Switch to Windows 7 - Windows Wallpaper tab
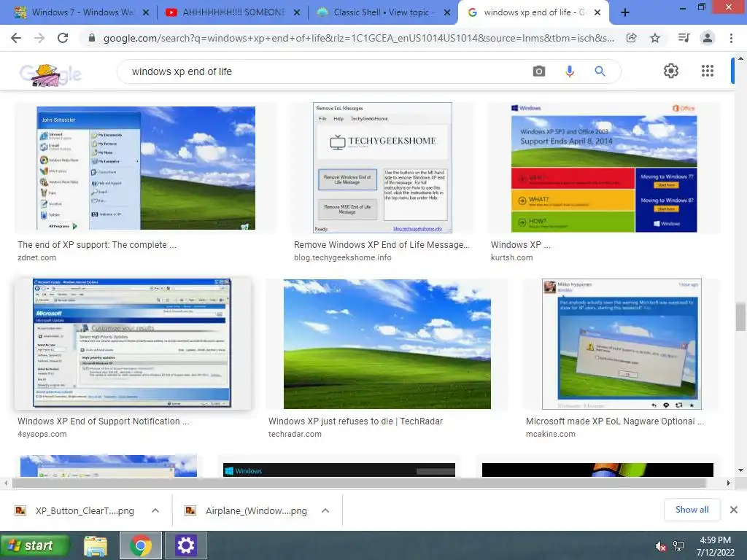 tap(81, 12)
